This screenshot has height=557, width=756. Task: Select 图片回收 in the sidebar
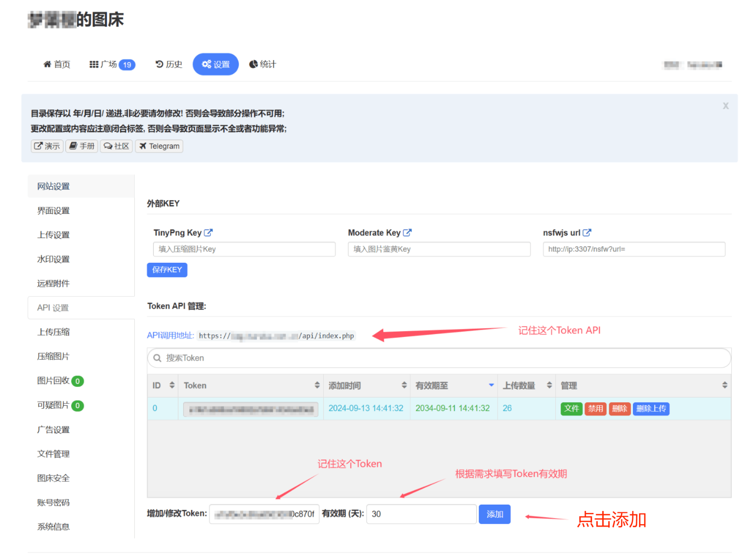[81, 381]
